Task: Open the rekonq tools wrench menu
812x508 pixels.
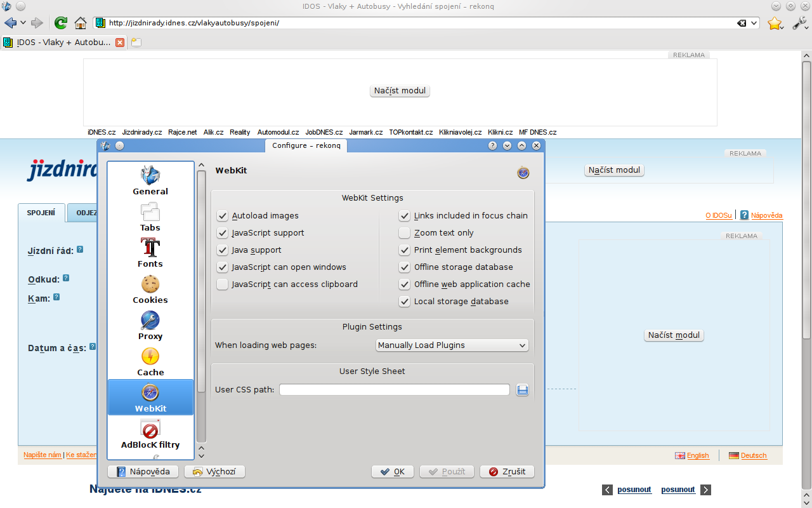Action: pyautogui.click(x=799, y=23)
